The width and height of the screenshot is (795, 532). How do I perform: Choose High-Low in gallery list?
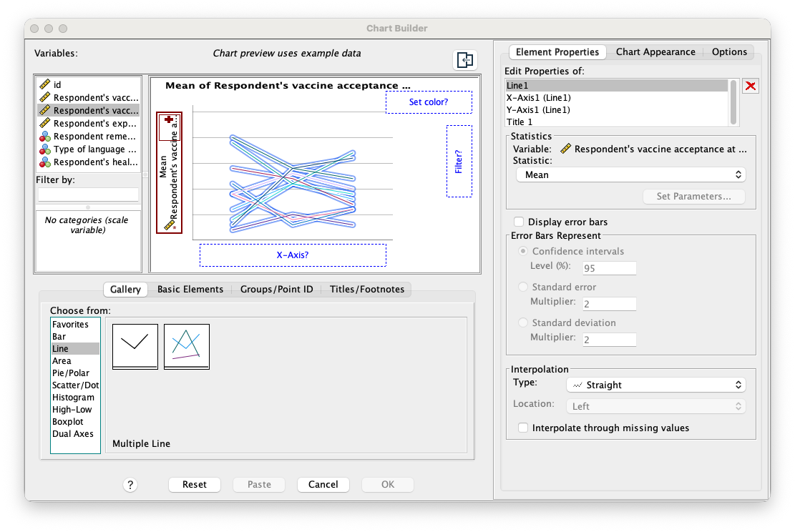75,410
